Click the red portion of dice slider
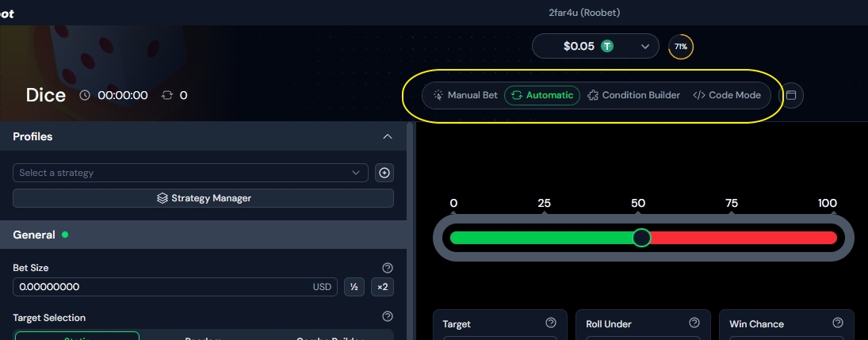The image size is (868, 340). click(x=744, y=238)
